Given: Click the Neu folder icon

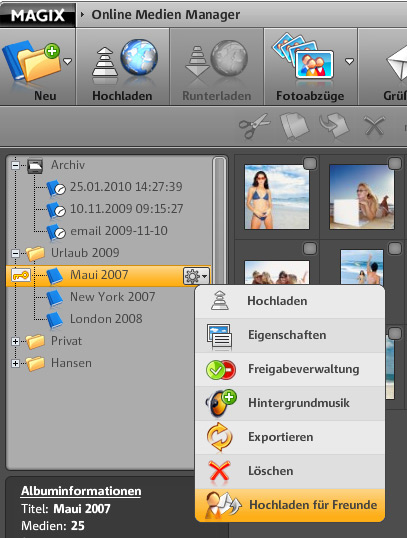Looking at the screenshot, I should coord(32,62).
